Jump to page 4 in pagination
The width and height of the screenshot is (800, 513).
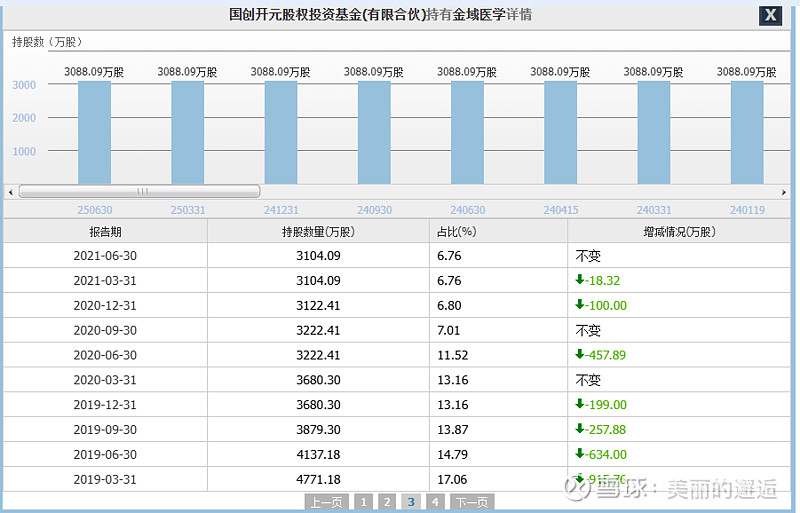(435, 502)
